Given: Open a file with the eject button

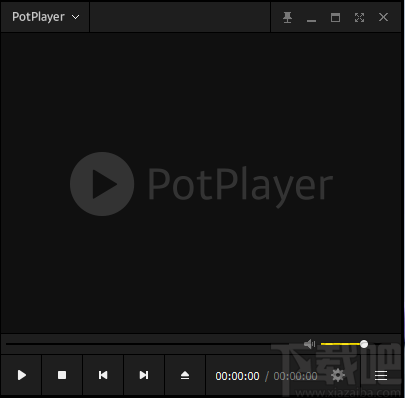Looking at the screenshot, I should point(185,375).
